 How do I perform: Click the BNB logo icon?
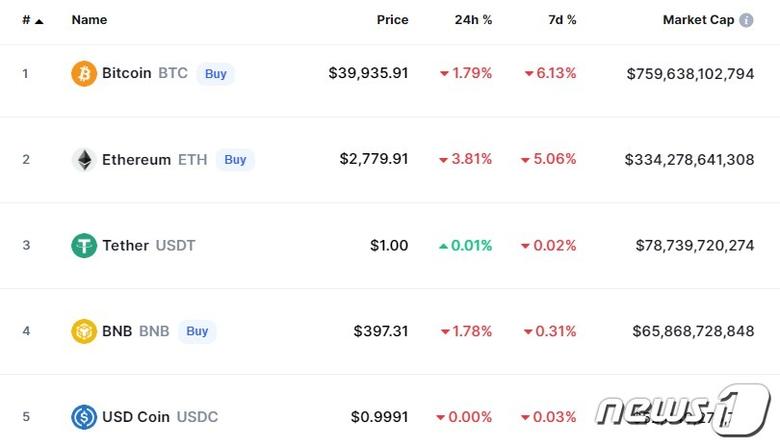(x=84, y=331)
